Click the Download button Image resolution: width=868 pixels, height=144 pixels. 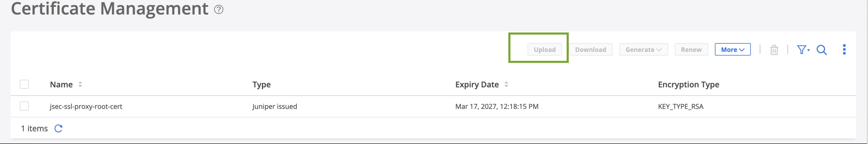click(x=590, y=50)
